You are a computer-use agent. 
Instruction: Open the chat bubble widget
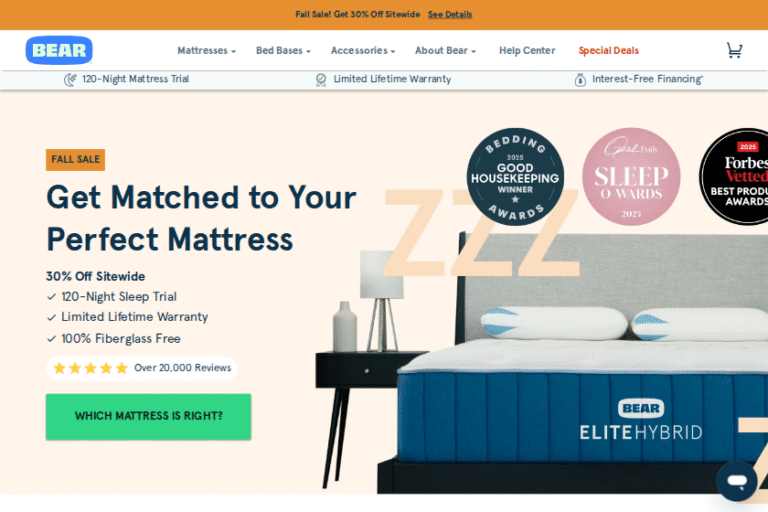point(737,481)
